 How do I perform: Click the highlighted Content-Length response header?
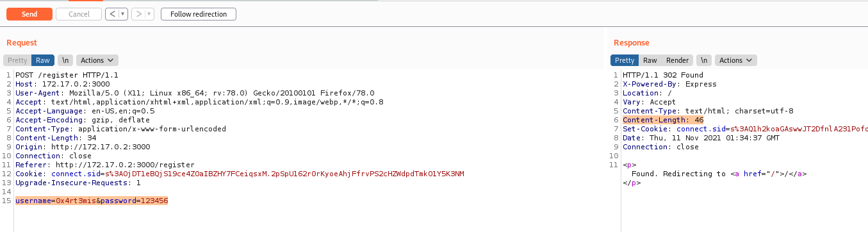click(x=654, y=120)
